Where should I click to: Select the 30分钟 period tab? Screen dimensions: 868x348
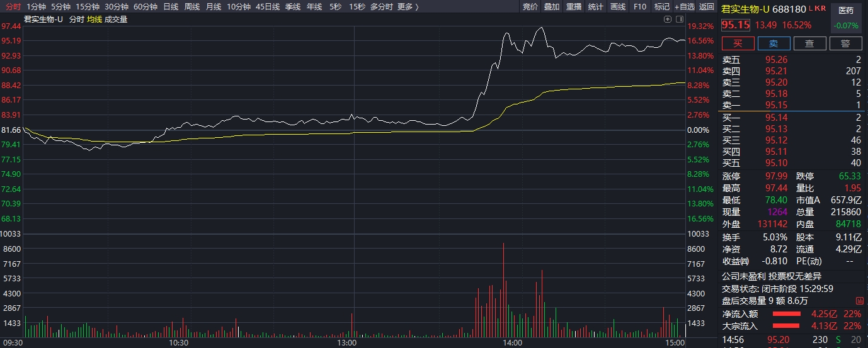click(117, 7)
